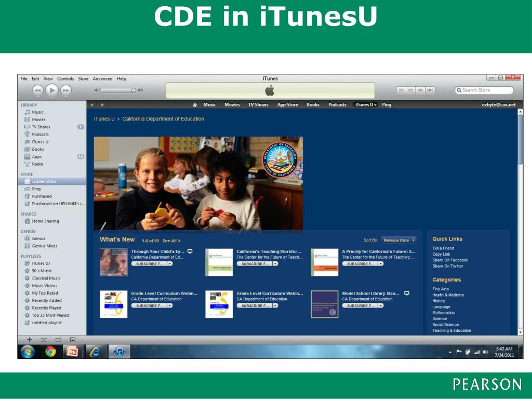This screenshot has width=532, height=399.
Task: Click the Play button in iTunes
Action: [x=51, y=90]
